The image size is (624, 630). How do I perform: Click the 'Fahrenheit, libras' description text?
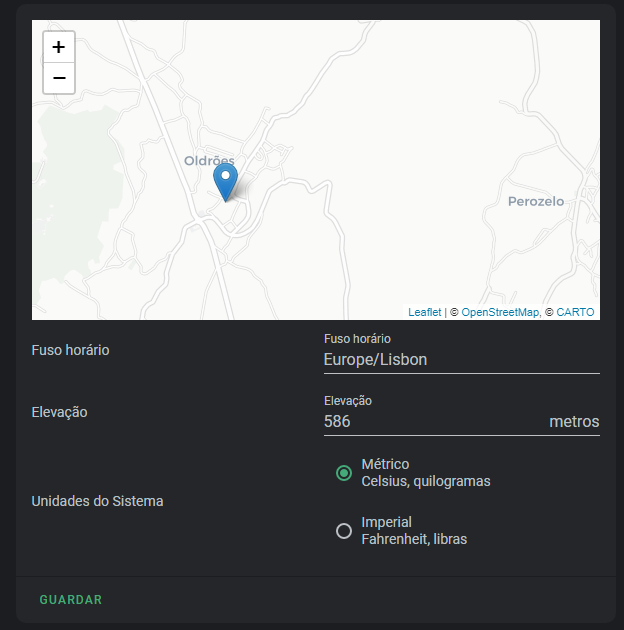pyautogui.click(x=414, y=539)
